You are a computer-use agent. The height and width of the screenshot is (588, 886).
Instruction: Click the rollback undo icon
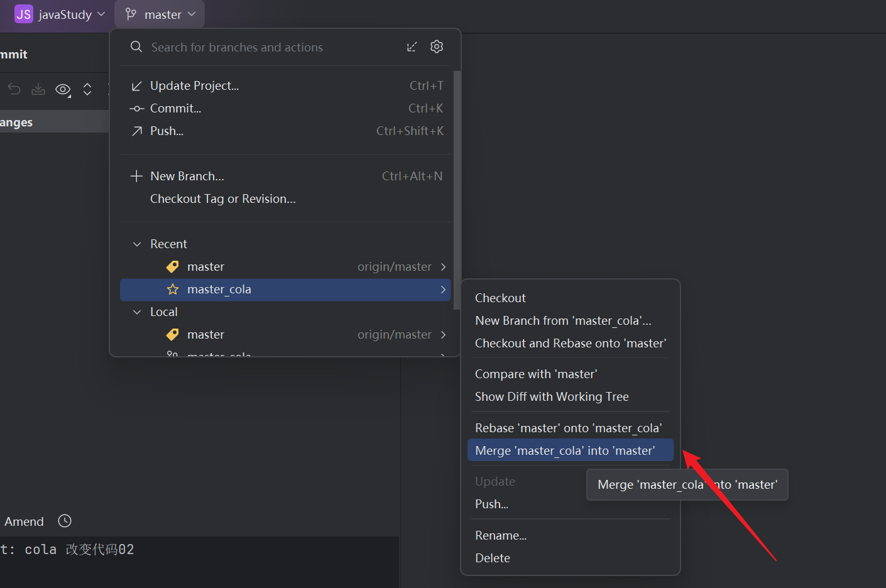(14, 89)
